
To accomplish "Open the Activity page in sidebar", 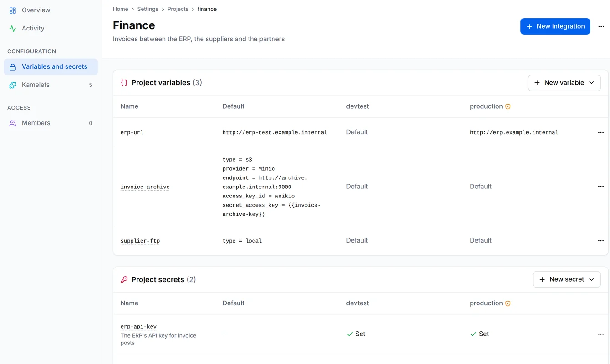I will click(51, 28).
